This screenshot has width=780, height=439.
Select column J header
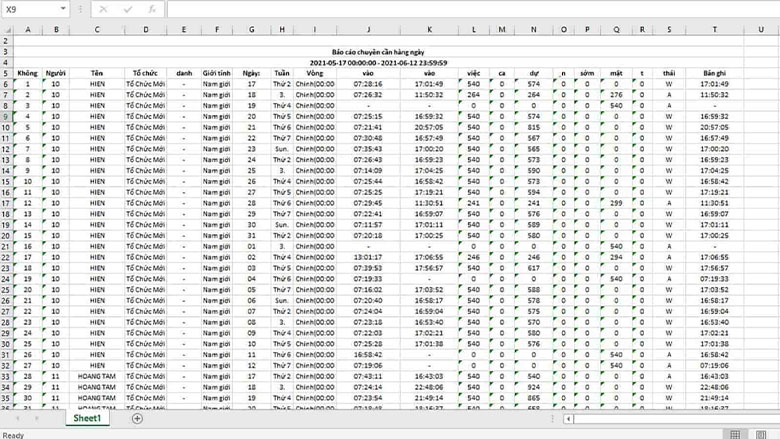click(368, 28)
